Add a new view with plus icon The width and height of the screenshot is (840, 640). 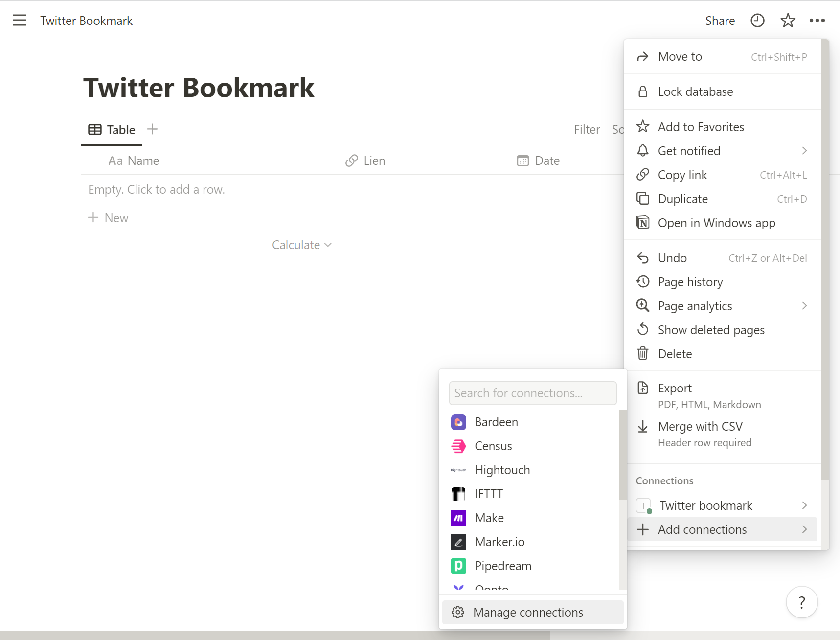pos(153,129)
